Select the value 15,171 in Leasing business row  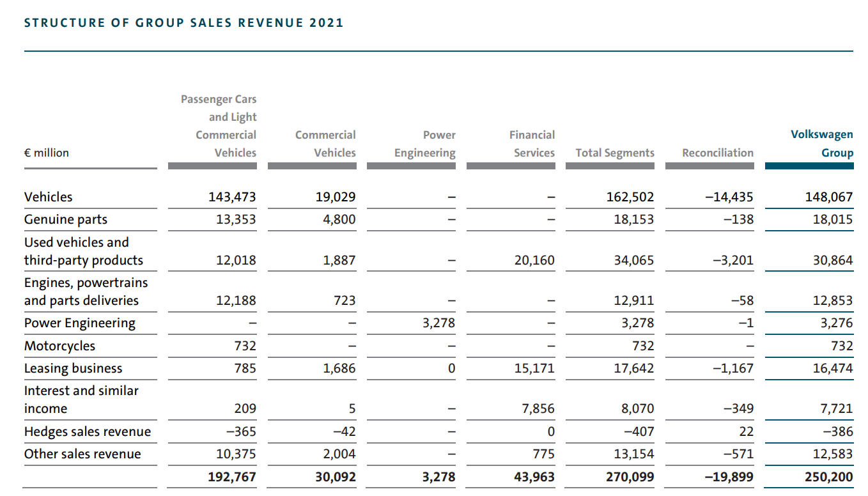534,368
